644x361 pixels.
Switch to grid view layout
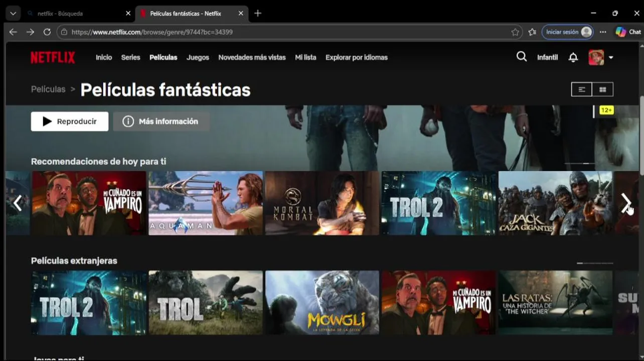click(x=603, y=89)
